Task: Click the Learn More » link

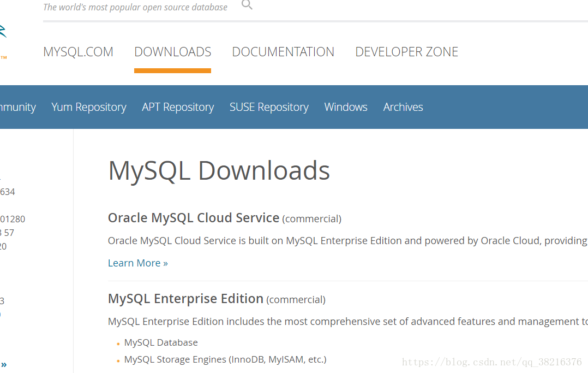Action: 137,263
